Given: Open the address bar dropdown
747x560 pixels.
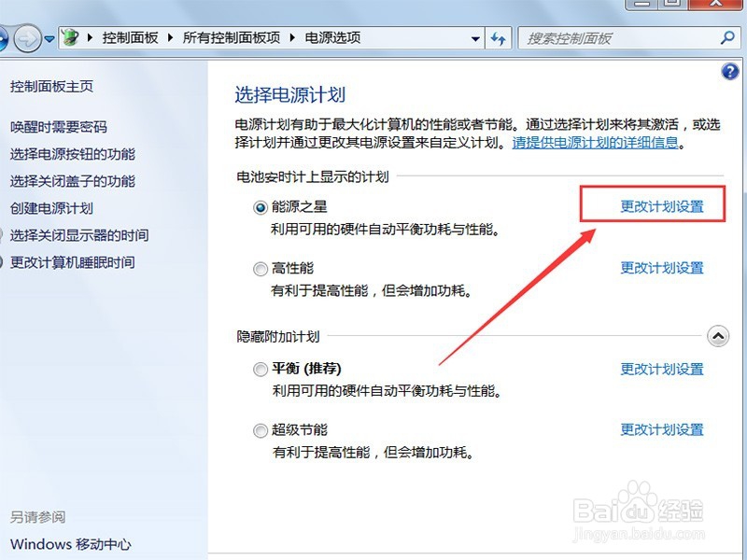Looking at the screenshot, I should (476, 38).
